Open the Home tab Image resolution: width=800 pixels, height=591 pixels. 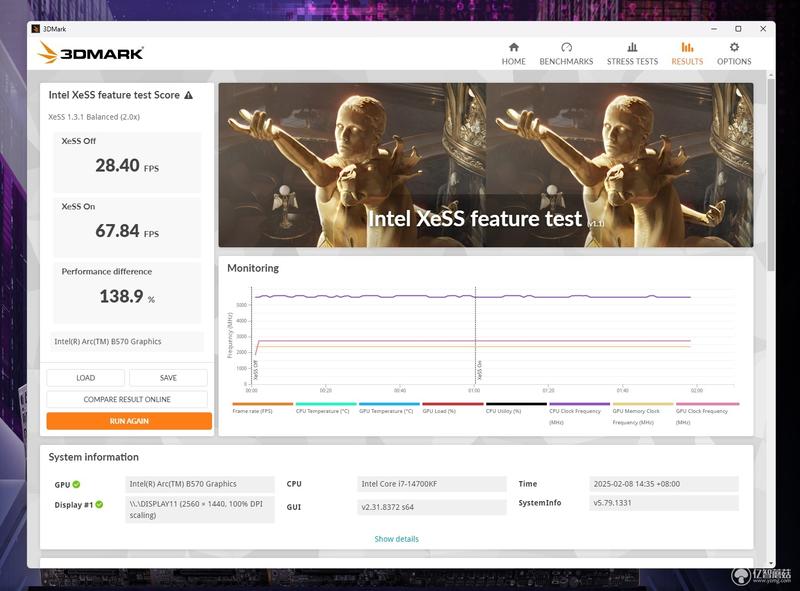click(513, 54)
